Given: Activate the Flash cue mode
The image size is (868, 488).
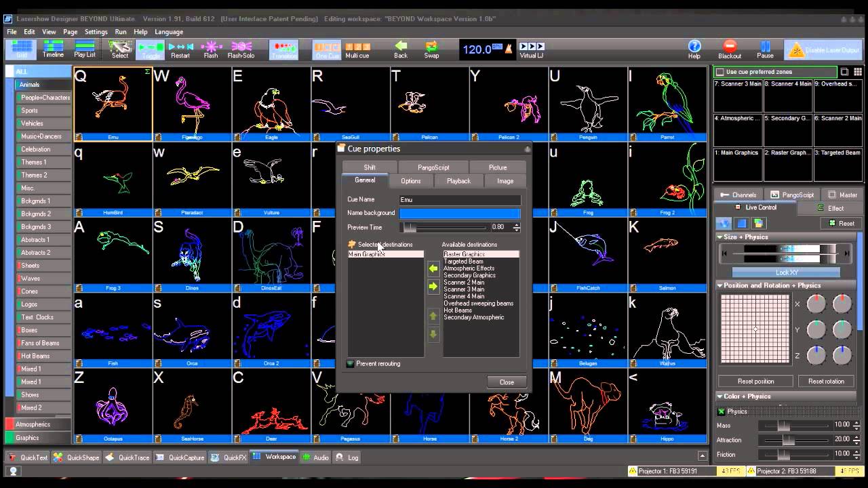Looking at the screenshot, I should tap(211, 49).
